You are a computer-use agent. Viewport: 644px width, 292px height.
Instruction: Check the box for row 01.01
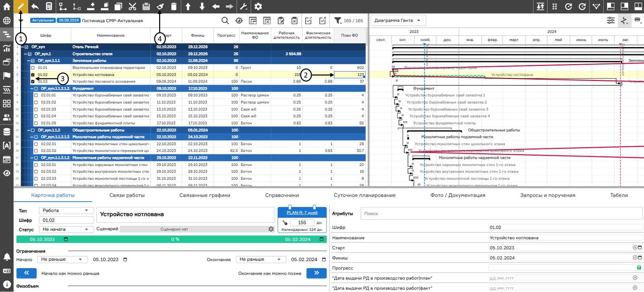pos(33,68)
